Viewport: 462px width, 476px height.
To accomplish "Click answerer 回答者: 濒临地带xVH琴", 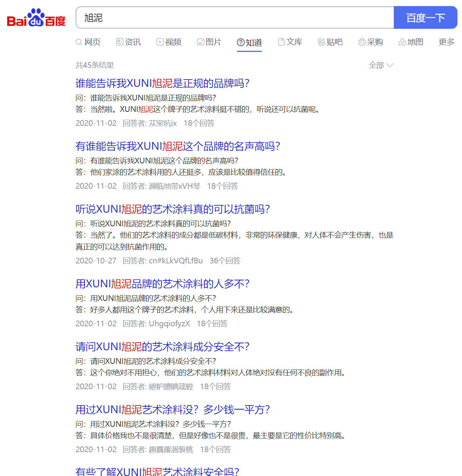I will tap(161, 186).
